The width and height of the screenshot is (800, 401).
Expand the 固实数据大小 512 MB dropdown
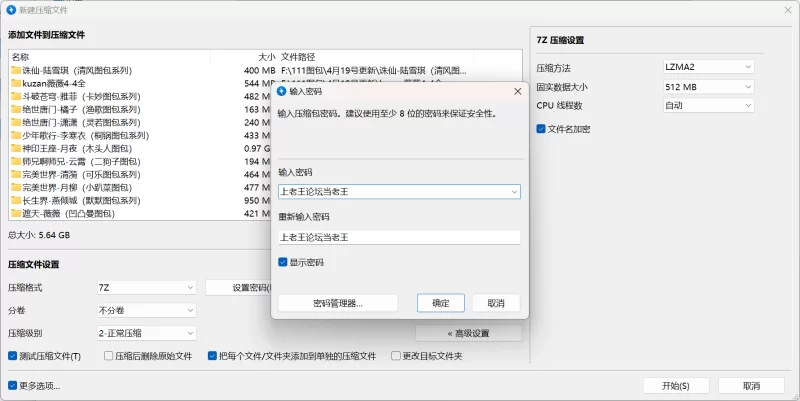point(708,86)
